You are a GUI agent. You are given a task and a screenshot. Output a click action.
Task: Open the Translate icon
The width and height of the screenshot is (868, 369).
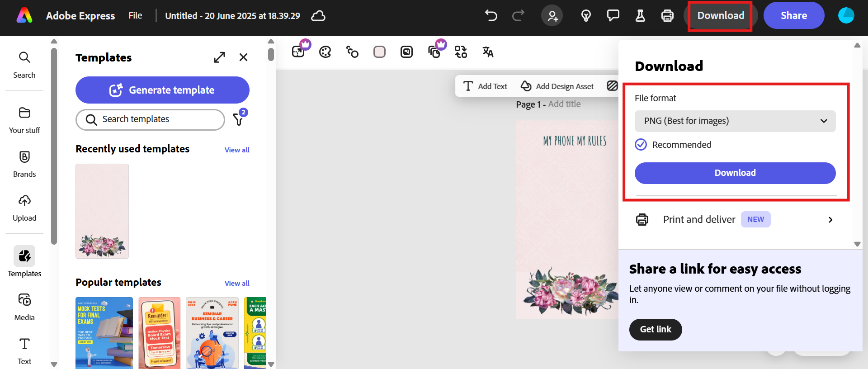point(488,52)
